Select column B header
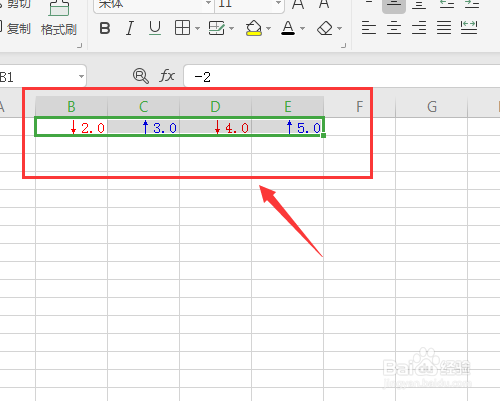This screenshot has width=500, height=401. [71, 107]
